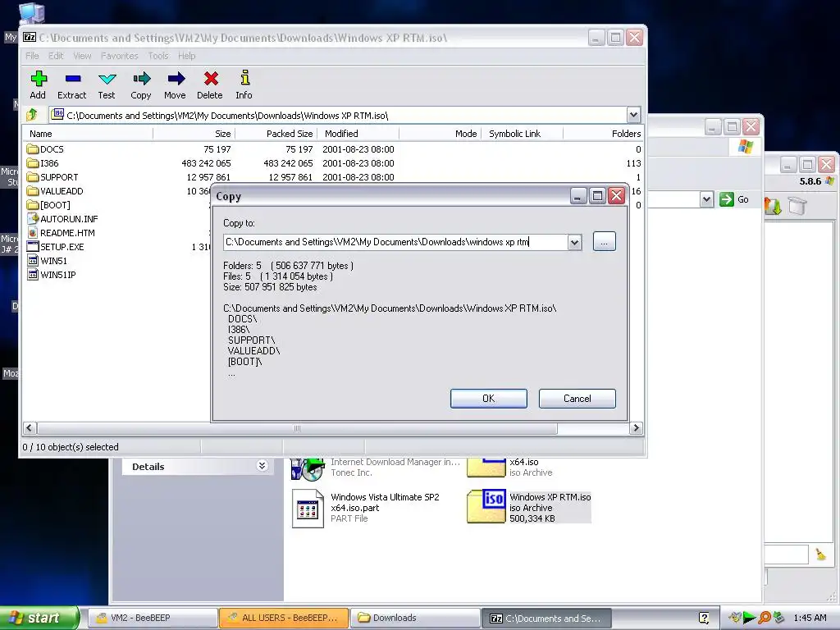Open the Favorites menu
Viewport: 840px width, 630px height.
[x=120, y=56]
